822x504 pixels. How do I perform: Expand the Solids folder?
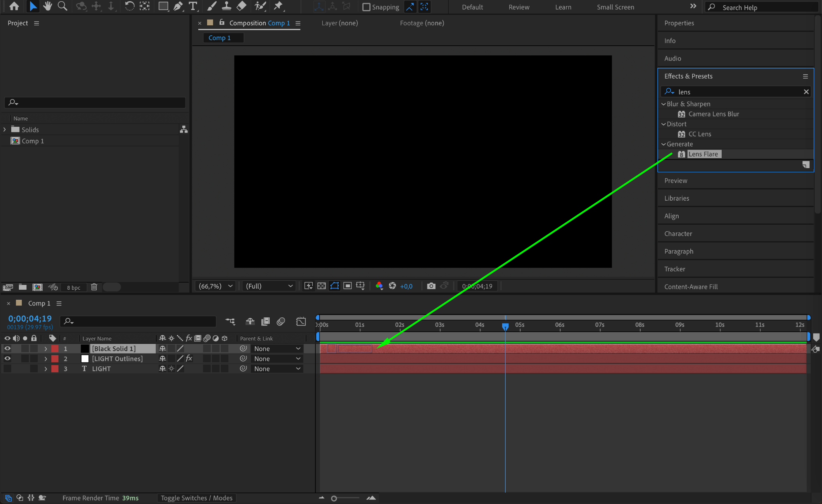pyautogui.click(x=4, y=130)
